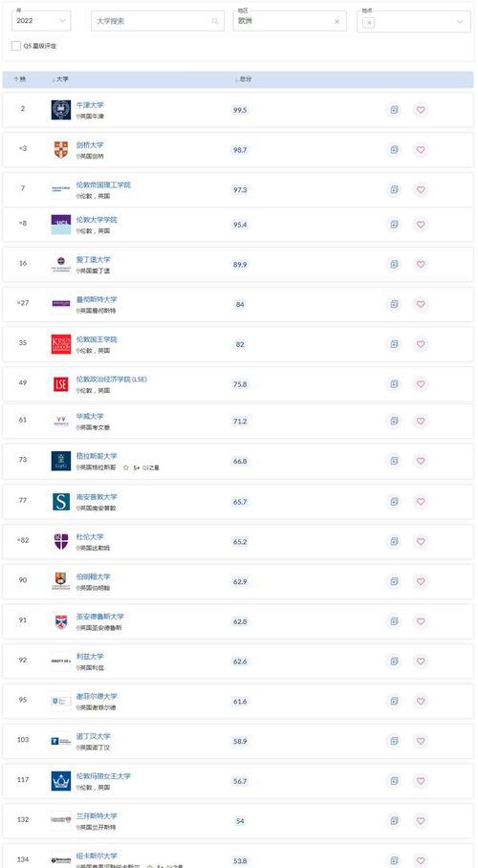
Task: Remove the selected location tag
Action: click(369, 22)
